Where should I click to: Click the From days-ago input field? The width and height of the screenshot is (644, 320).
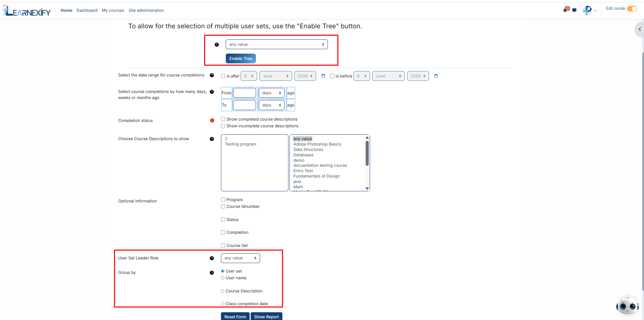[245, 93]
